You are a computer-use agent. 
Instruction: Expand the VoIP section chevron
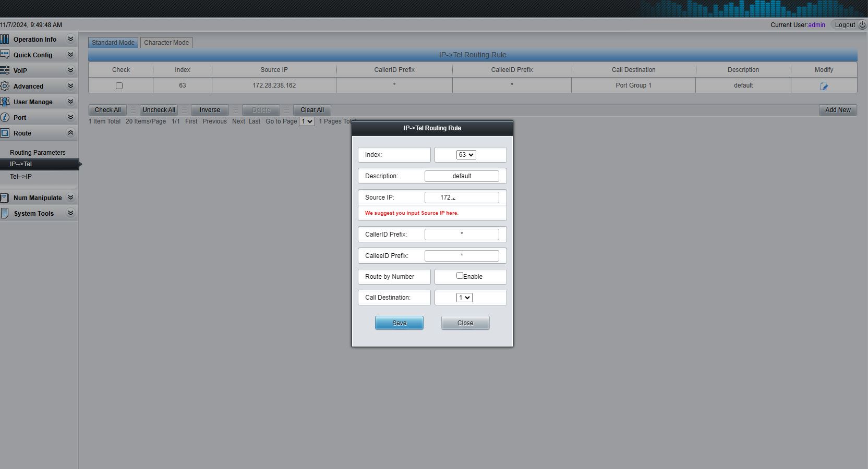tap(70, 70)
